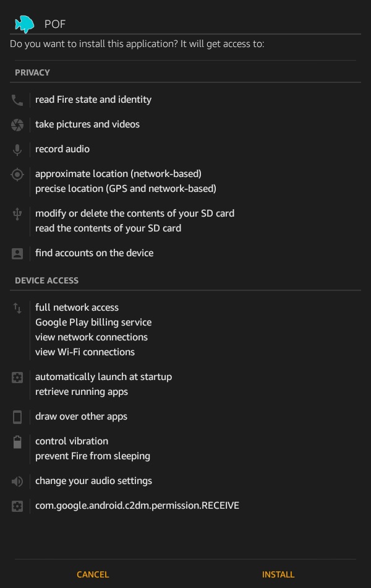The height and width of the screenshot is (588, 371).
Task: Click the USB storage icon
Action: (x=17, y=214)
